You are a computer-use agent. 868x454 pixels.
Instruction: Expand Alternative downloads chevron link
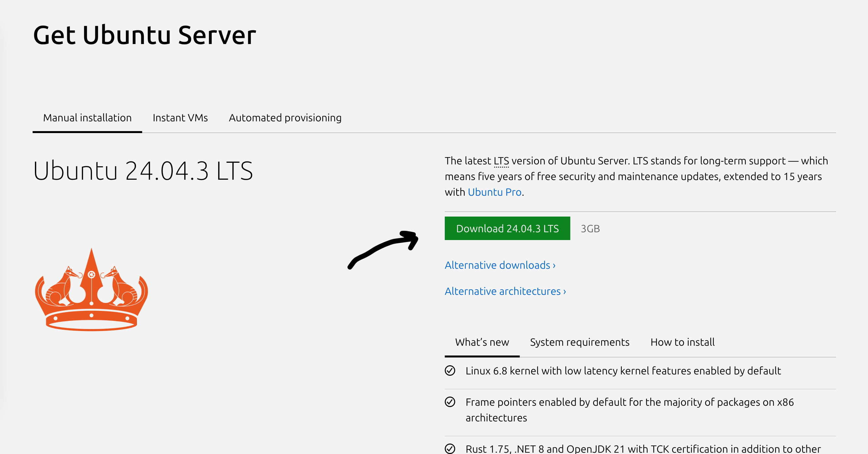coord(500,265)
